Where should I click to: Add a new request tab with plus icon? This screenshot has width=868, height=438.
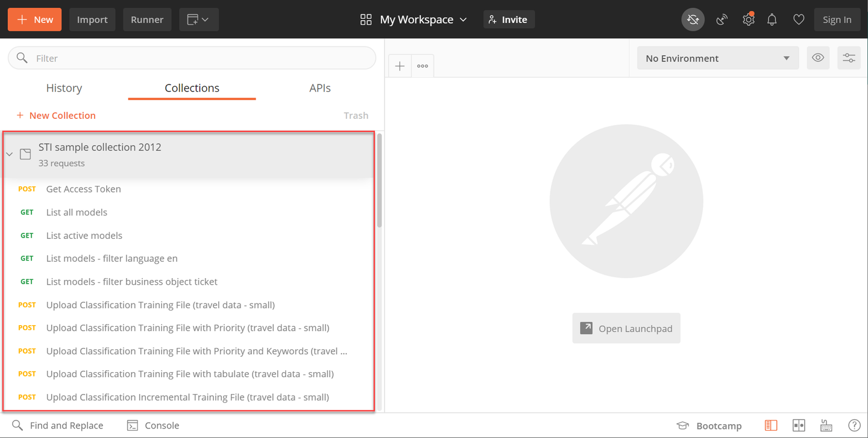400,66
